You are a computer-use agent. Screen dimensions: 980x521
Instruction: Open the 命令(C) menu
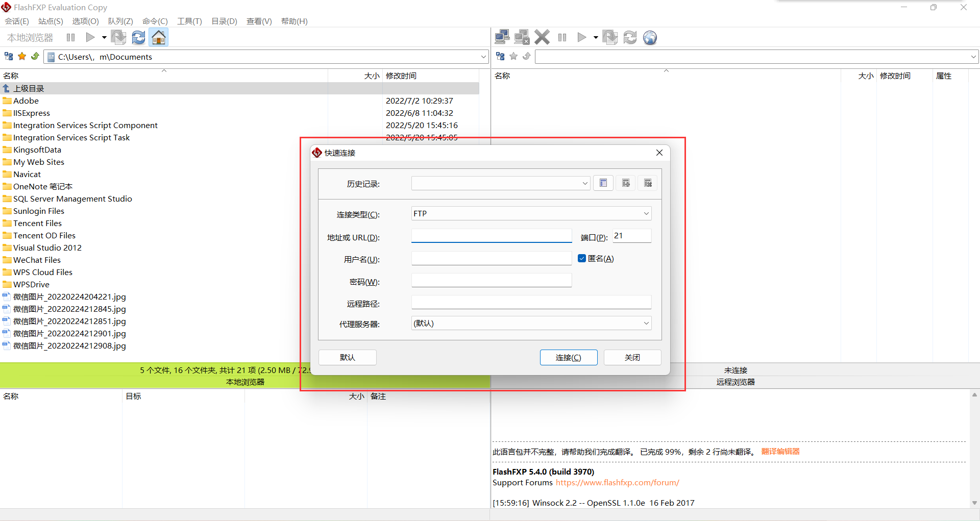155,21
